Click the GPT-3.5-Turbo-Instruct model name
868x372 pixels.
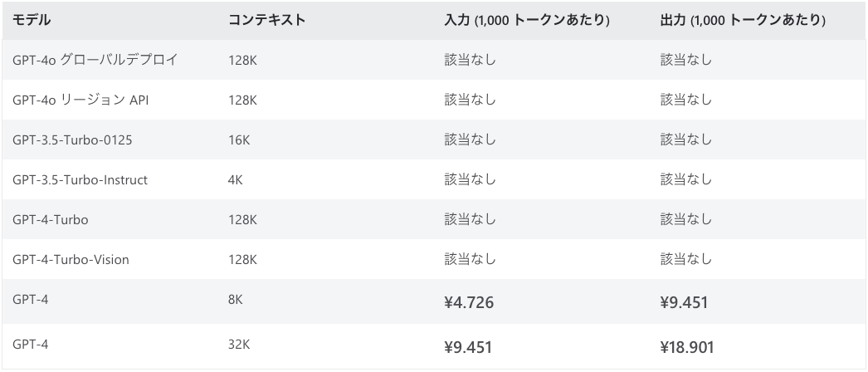coord(80,180)
